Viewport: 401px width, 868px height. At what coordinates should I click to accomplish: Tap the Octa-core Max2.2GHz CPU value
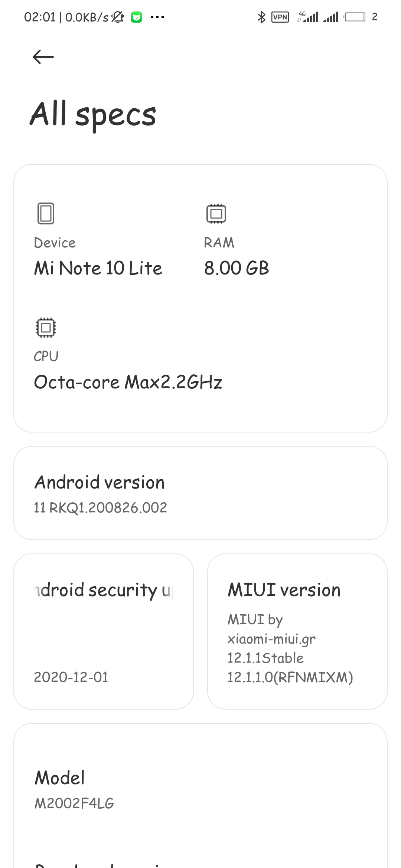(x=128, y=382)
